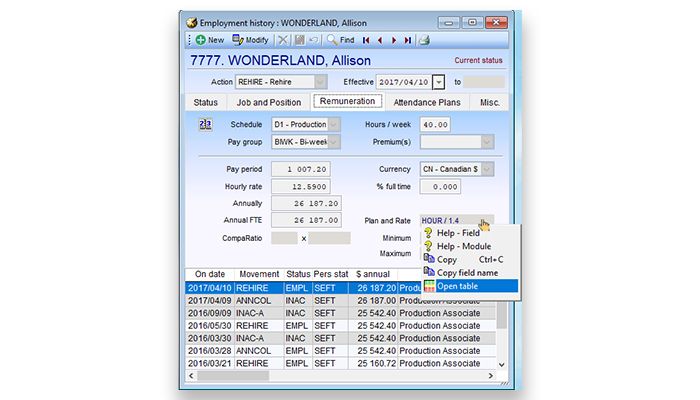Click the Pay period field 1 007.20

coord(301,169)
